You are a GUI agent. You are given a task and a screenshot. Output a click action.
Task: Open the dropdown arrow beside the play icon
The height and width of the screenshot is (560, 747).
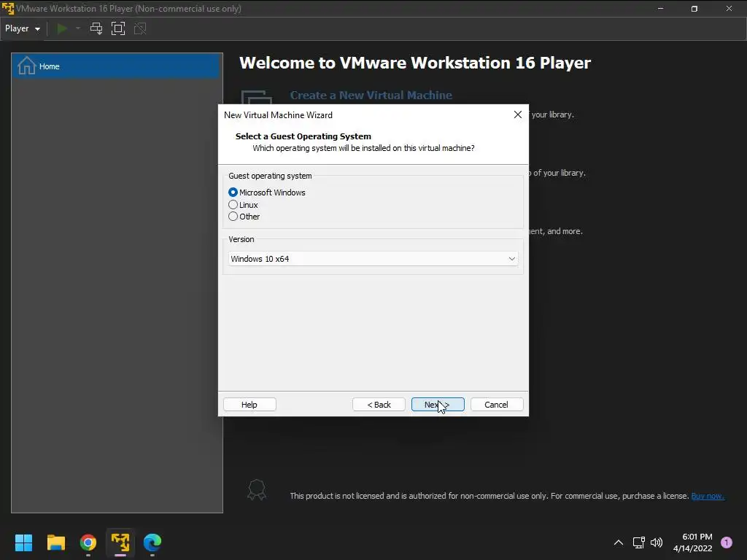[x=78, y=28]
